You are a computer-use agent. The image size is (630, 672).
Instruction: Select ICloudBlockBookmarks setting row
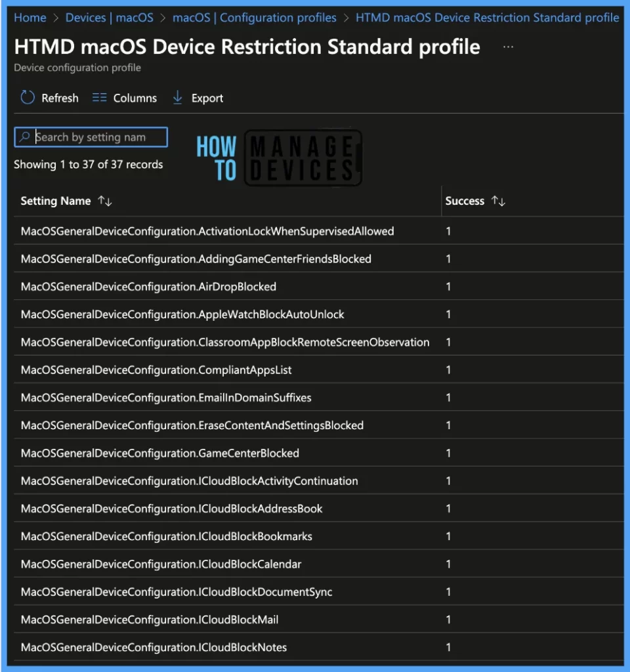click(318, 536)
